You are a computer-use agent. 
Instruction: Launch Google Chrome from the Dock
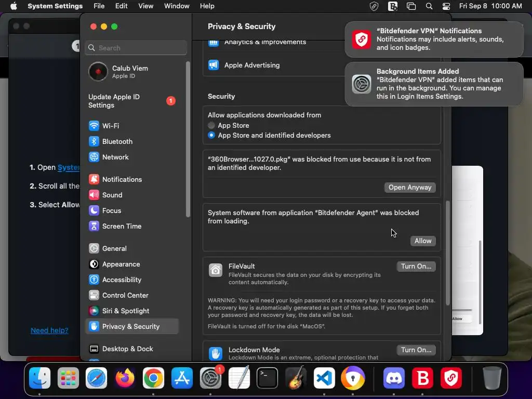[x=153, y=378]
